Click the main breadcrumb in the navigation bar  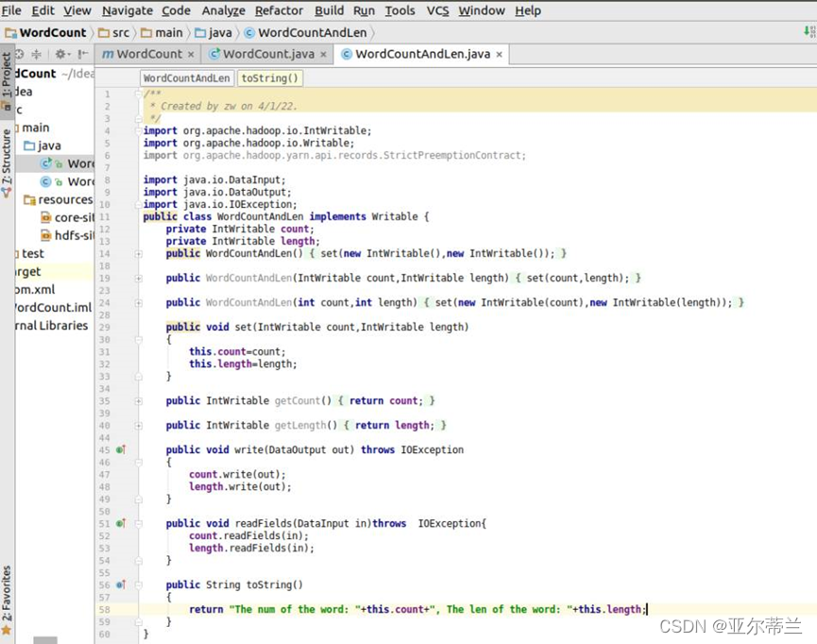(162, 33)
